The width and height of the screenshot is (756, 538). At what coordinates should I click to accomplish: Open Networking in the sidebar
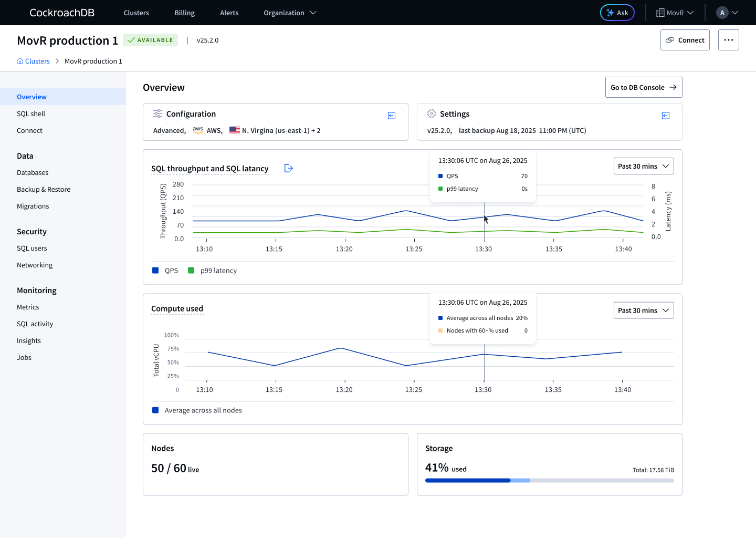point(63,265)
